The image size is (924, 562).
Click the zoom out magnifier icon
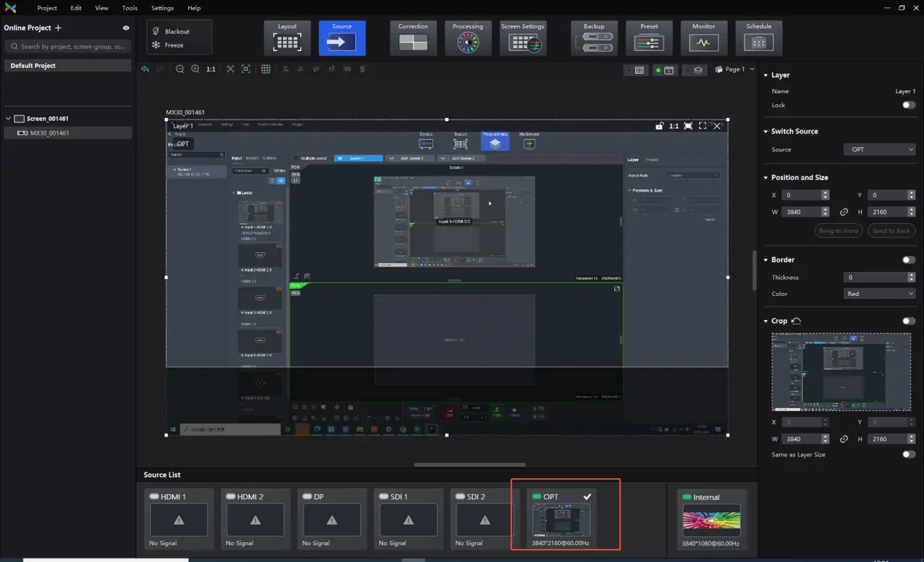180,69
